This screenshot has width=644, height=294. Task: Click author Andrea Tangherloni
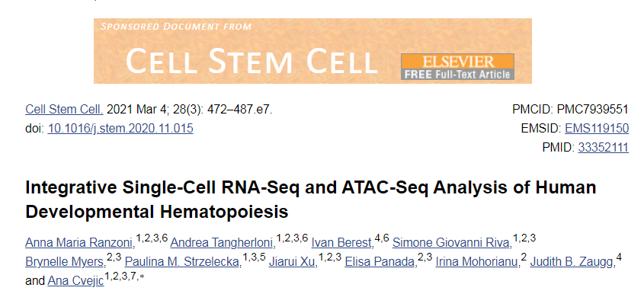click(x=223, y=243)
